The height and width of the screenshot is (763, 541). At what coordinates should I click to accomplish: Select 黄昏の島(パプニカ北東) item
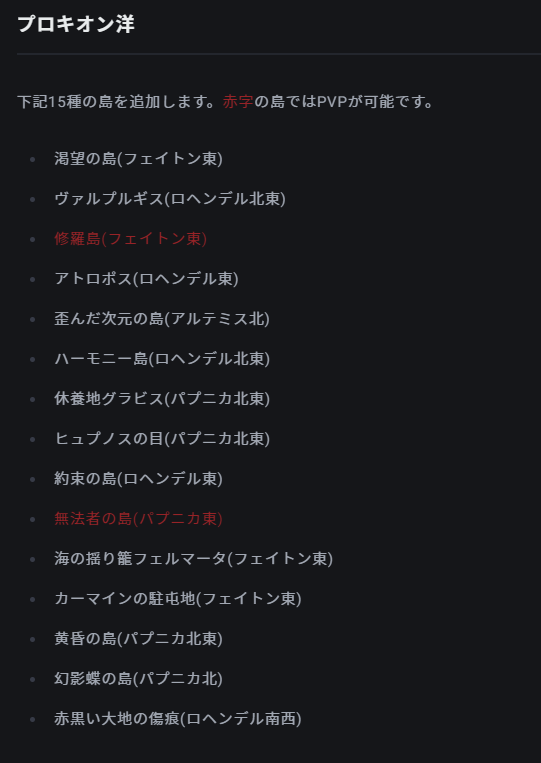(x=139, y=638)
